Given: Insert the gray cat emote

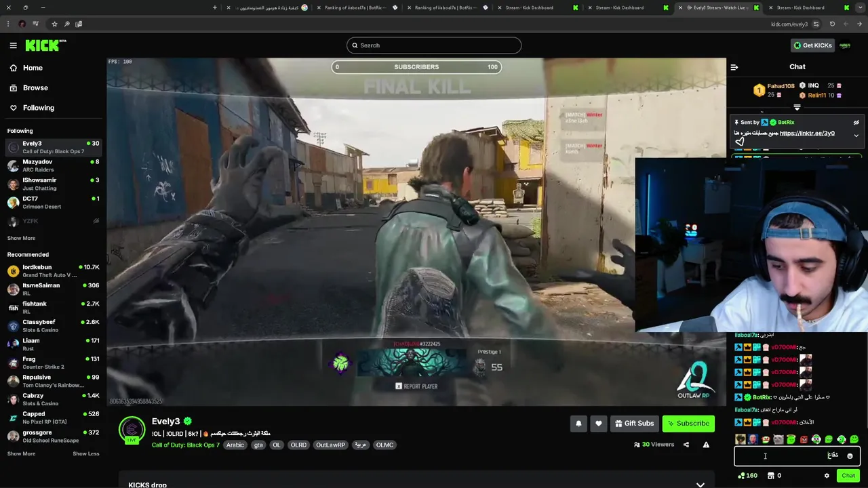Looking at the screenshot, I should [x=778, y=440].
